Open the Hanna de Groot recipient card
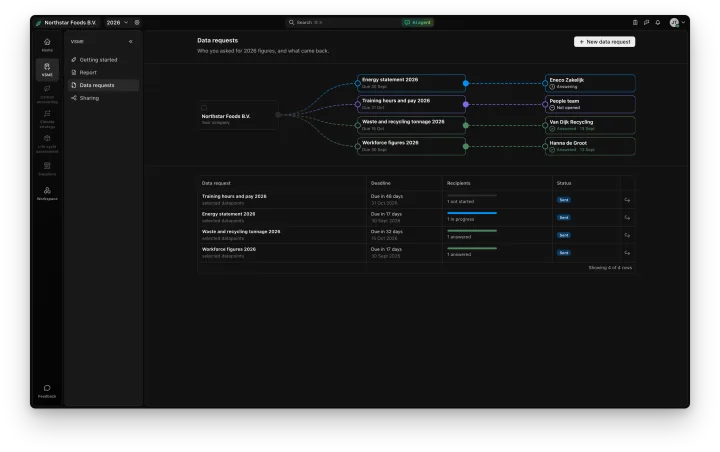 click(x=590, y=146)
